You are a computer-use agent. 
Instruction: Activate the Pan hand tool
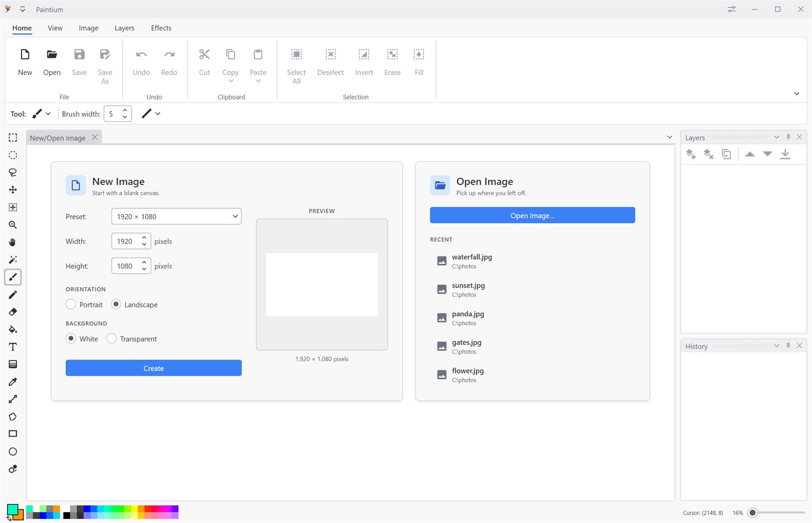[x=13, y=242]
